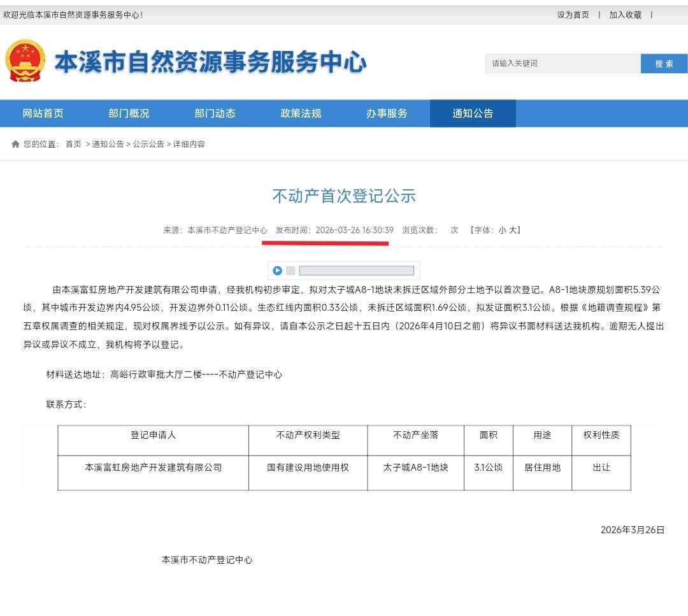
Task: Click the 加入收藏 link at top
Action: pos(625,14)
